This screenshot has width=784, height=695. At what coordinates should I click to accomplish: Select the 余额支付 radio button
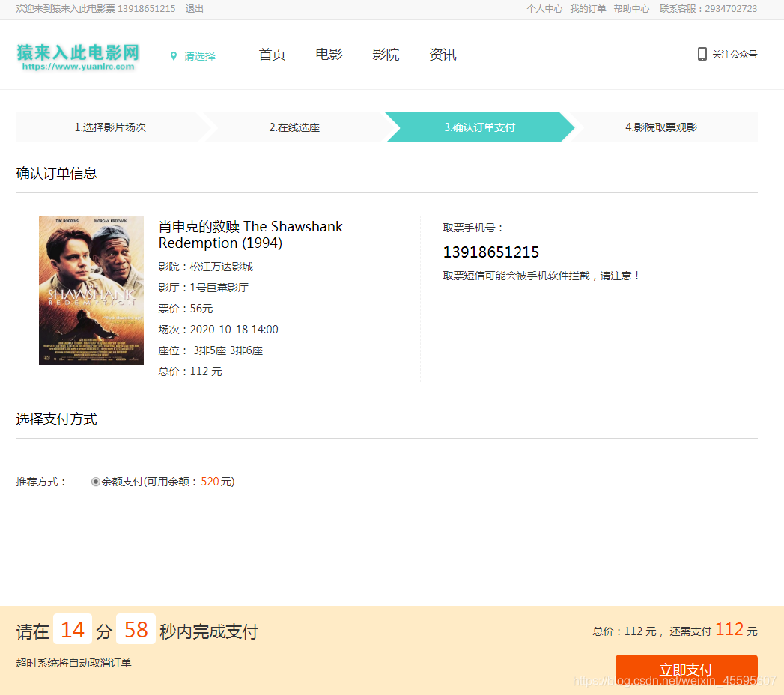[96, 482]
